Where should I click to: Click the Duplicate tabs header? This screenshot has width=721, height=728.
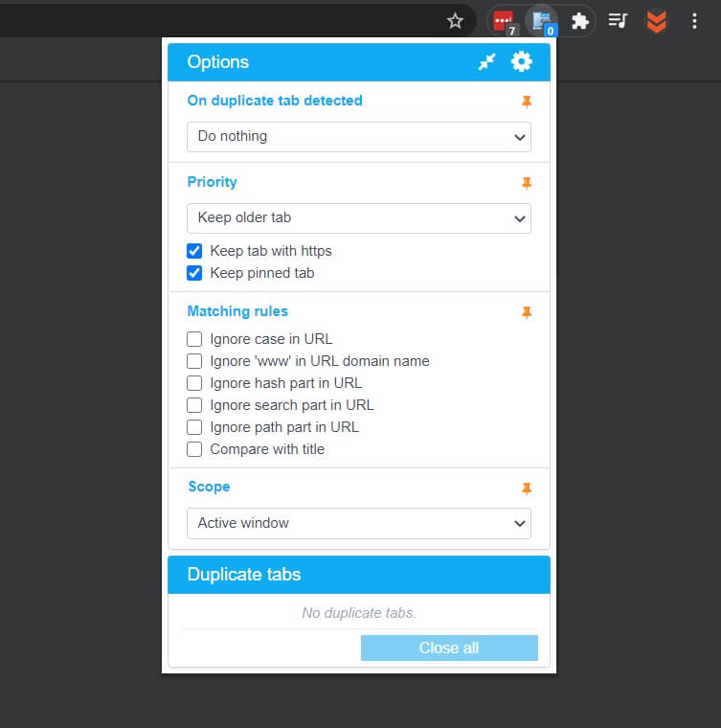[x=359, y=575]
